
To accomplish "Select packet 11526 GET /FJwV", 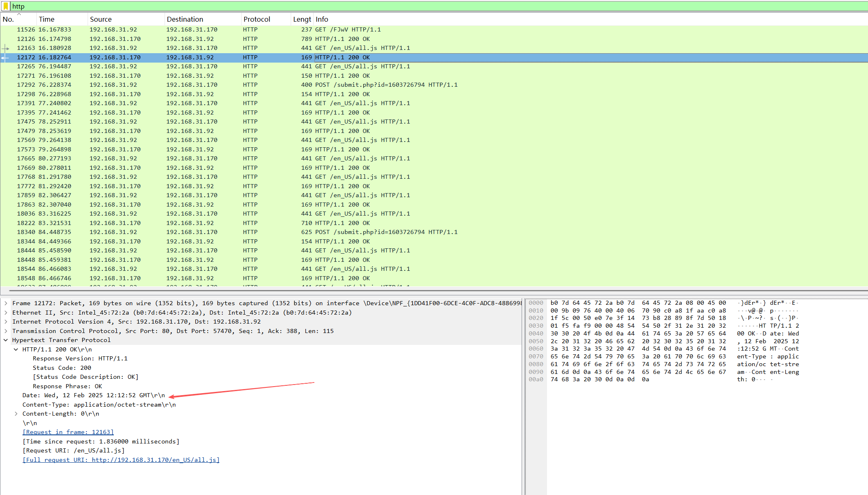I will 348,29.
